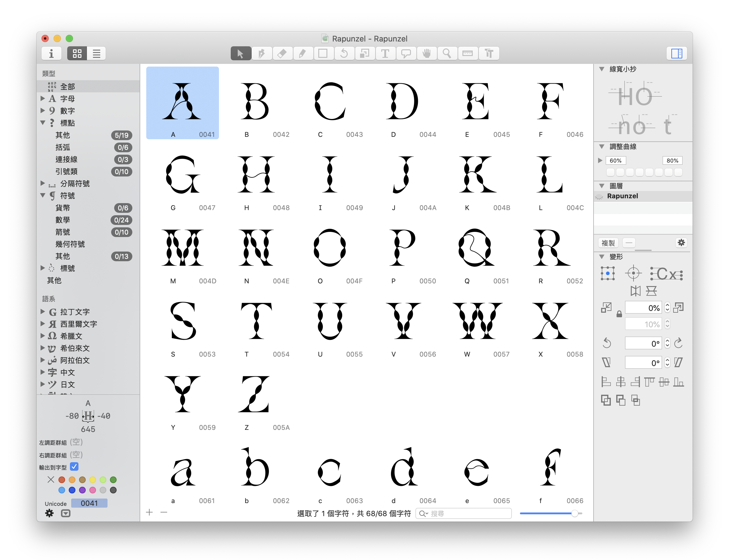Screen dimensions: 738x560
Task: Select the Pencil tool
Action: point(302,54)
